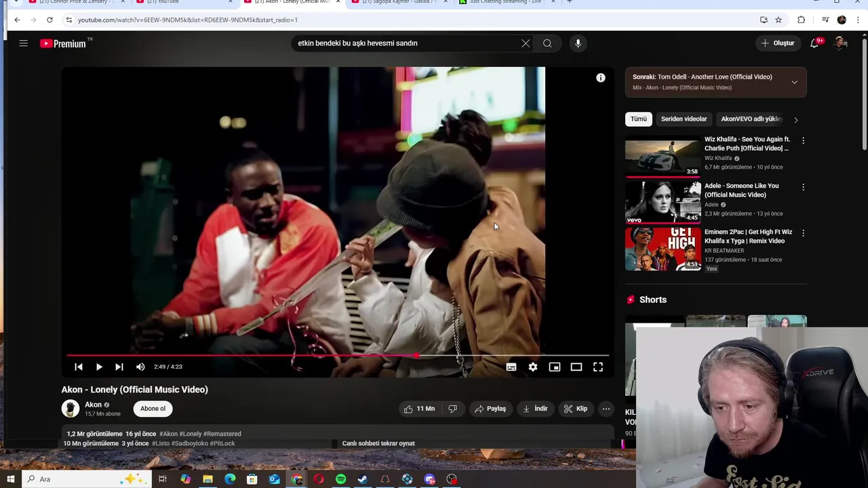Enter fullscreen video mode
Image resolution: width=868 pixels, height=488 pixels.
598,367
